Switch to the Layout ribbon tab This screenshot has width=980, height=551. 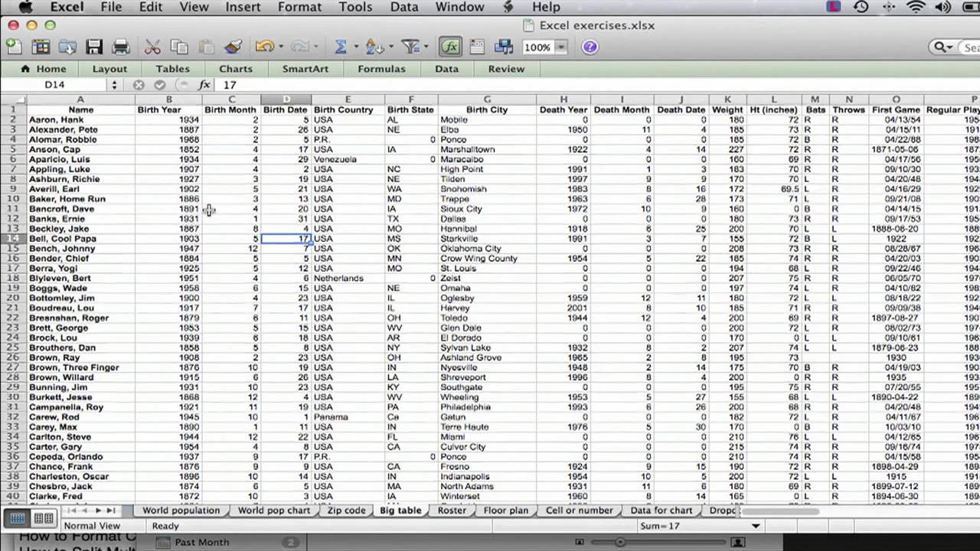click(109, 69)
